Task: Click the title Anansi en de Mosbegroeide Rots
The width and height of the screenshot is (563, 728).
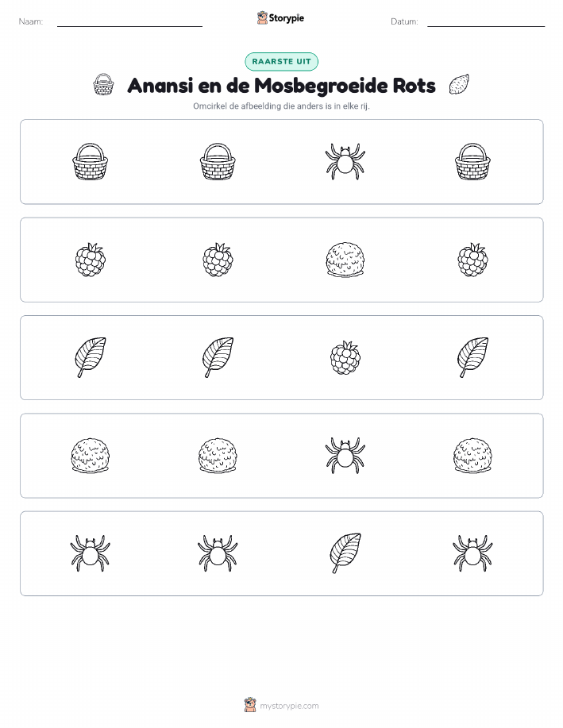Action: click(281, 86)
